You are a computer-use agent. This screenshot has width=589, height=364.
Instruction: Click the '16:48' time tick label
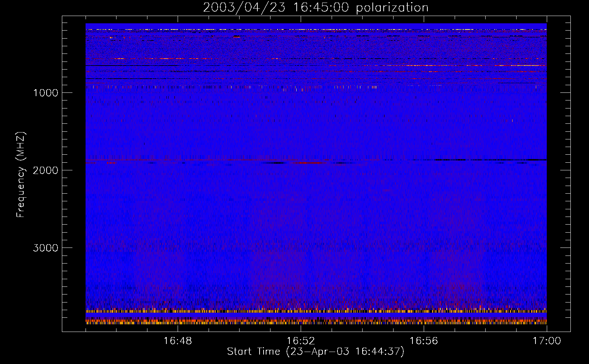tap(178, 341)
